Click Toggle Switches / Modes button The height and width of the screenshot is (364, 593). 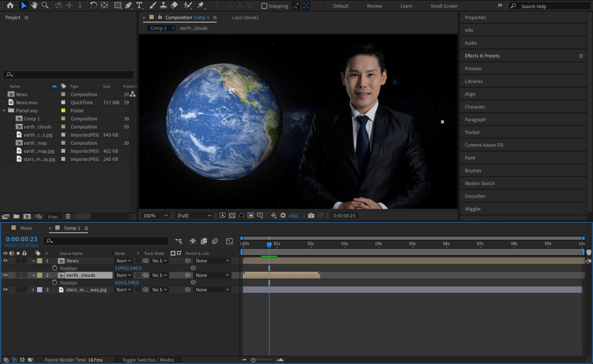point(148,360)
